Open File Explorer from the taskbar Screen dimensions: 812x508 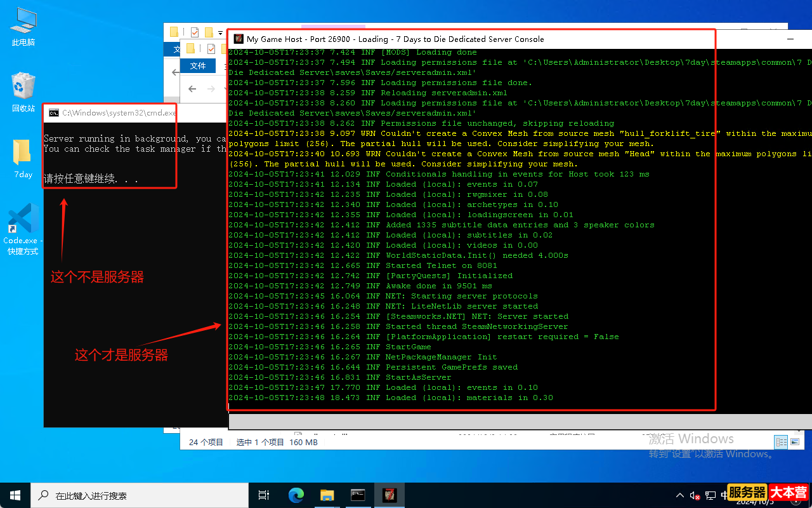tap(327, 495)
